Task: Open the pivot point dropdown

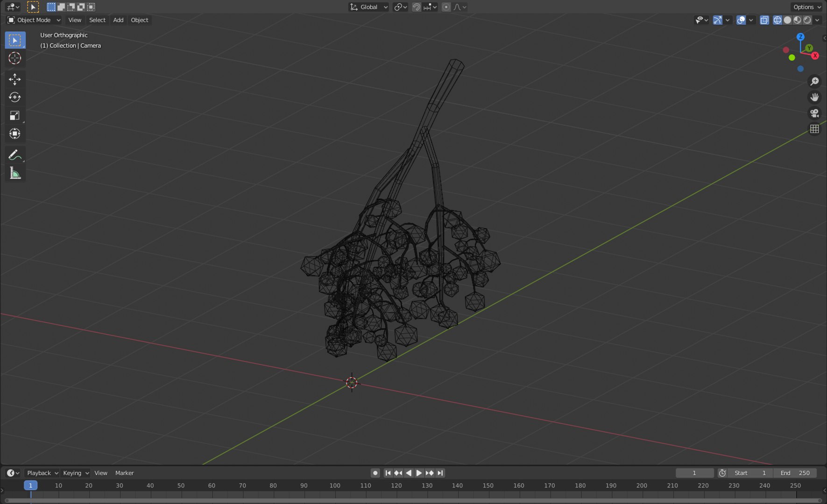Action: click(400, 7)
